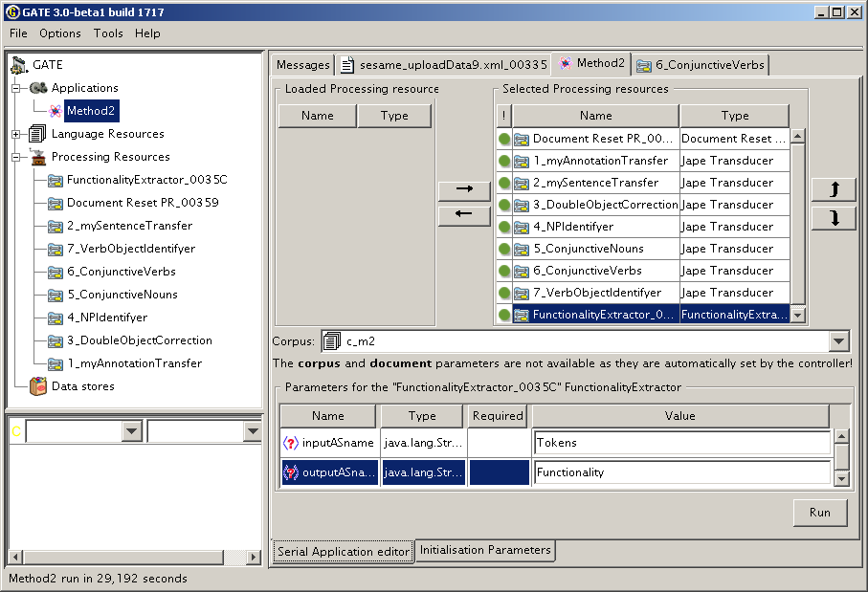Toggle green status light for 6_ConjunctiveVerbs

click(x=503, y=271)
